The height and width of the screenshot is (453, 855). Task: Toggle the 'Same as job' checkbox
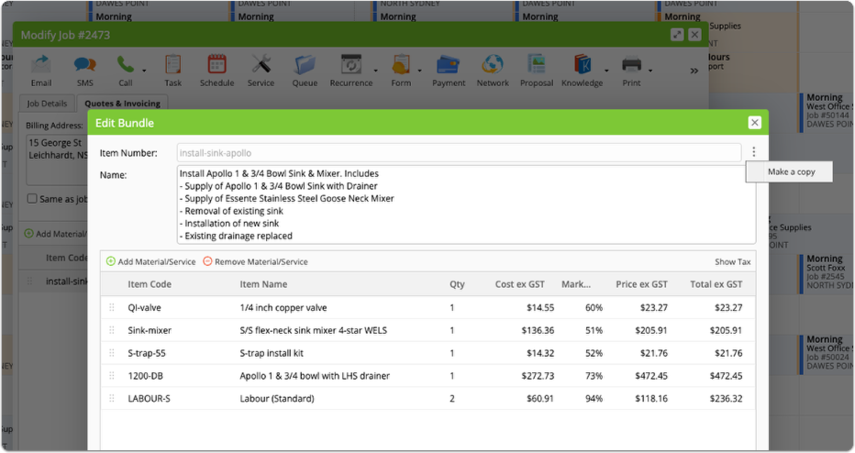(32, 198)
